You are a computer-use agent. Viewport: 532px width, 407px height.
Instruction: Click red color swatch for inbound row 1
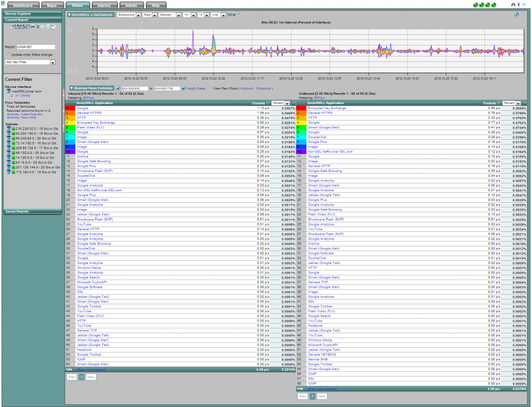coord(70,108)
